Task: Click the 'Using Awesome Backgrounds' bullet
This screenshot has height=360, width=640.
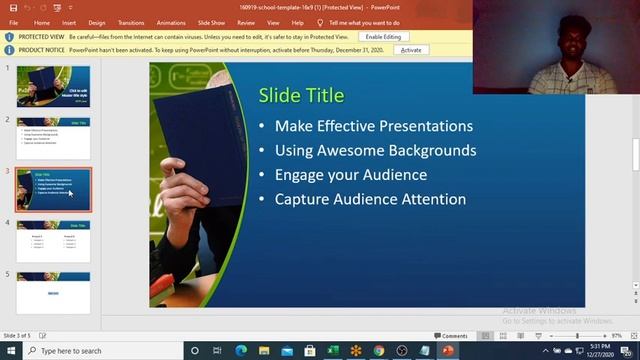Action: 375,151
